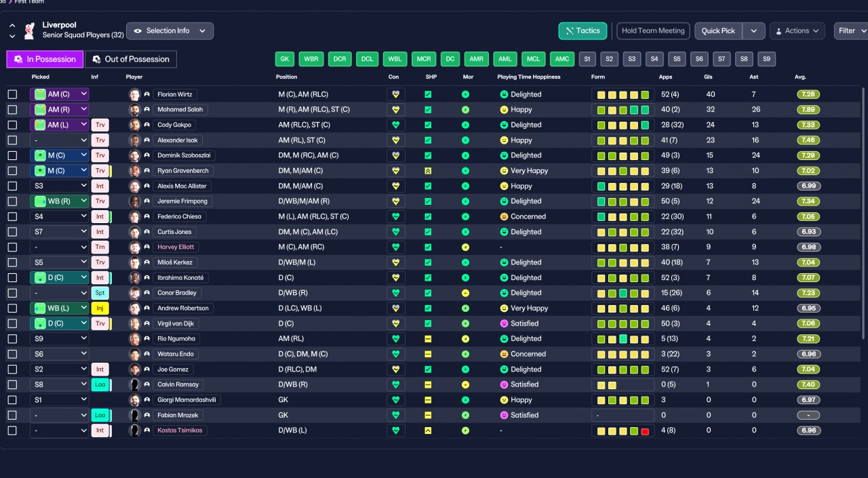Select the GK position slot chip
Viewport: 868px width, 478px height.
285,59
